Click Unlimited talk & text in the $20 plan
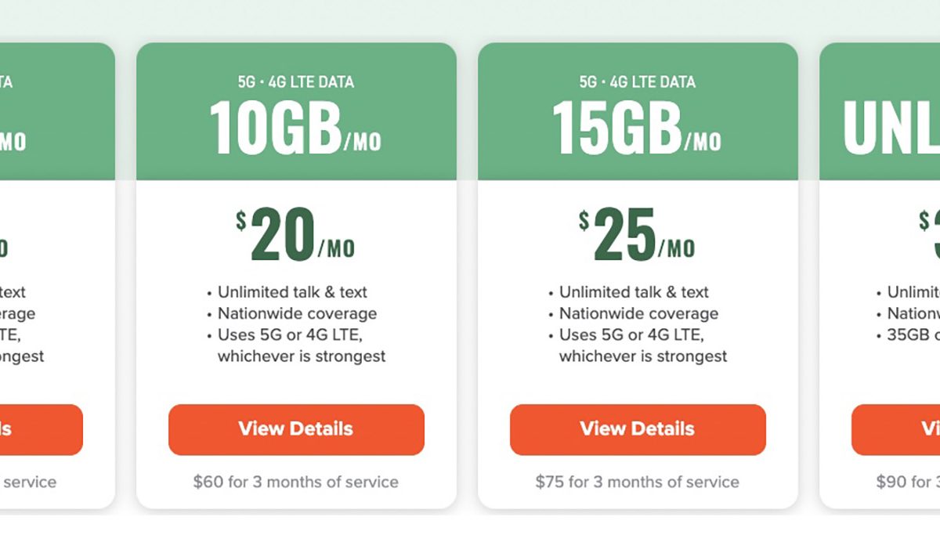Screen dimensions: 940x560 click(292, 292)
